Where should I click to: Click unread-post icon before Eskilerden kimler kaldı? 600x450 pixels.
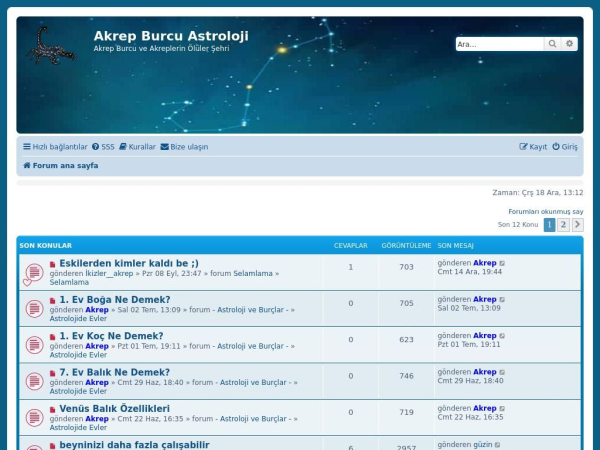pos(52,264)
